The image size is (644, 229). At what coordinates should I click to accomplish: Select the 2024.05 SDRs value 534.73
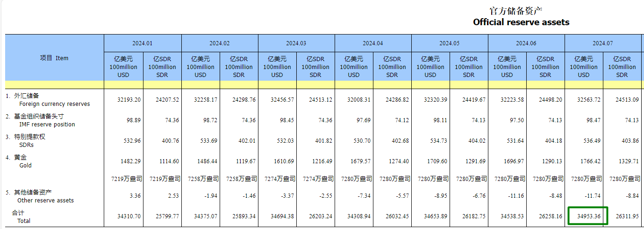click(x=436, y=141)
